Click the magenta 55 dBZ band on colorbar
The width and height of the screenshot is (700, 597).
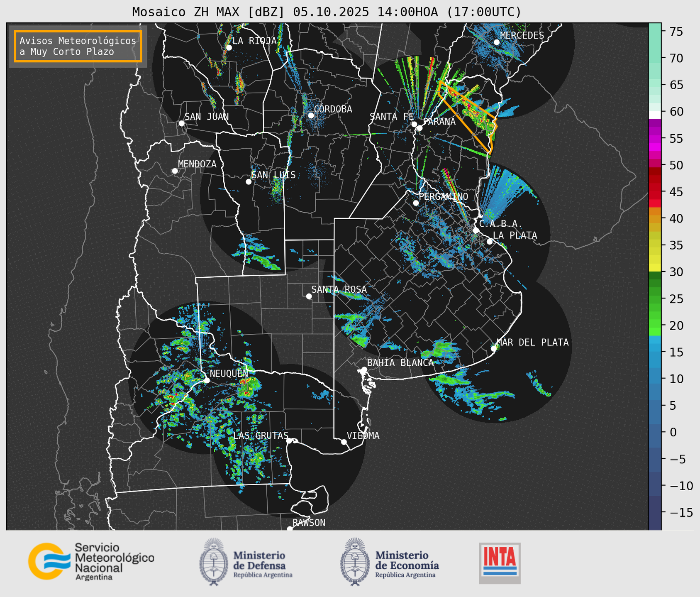(x=655, y=139)
